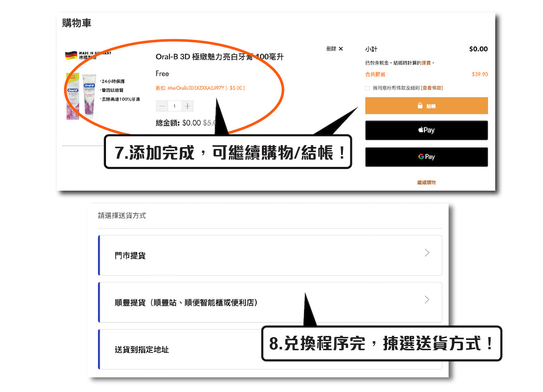Viewport: 543px width, 392px height.
Task: Click the Oral-B toothpaste product thumbnail
Action: [x=81, y=96]
